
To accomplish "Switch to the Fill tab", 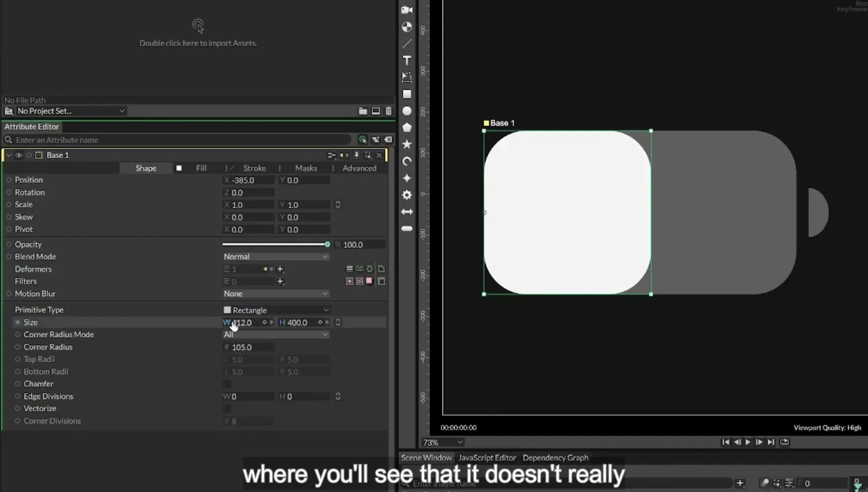I will pos(201,168).
